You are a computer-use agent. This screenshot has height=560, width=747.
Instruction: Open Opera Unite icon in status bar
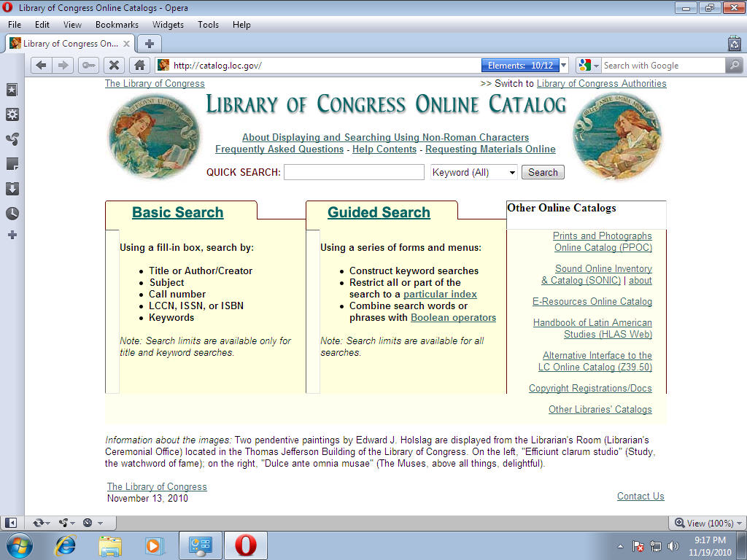coord(63,523)
